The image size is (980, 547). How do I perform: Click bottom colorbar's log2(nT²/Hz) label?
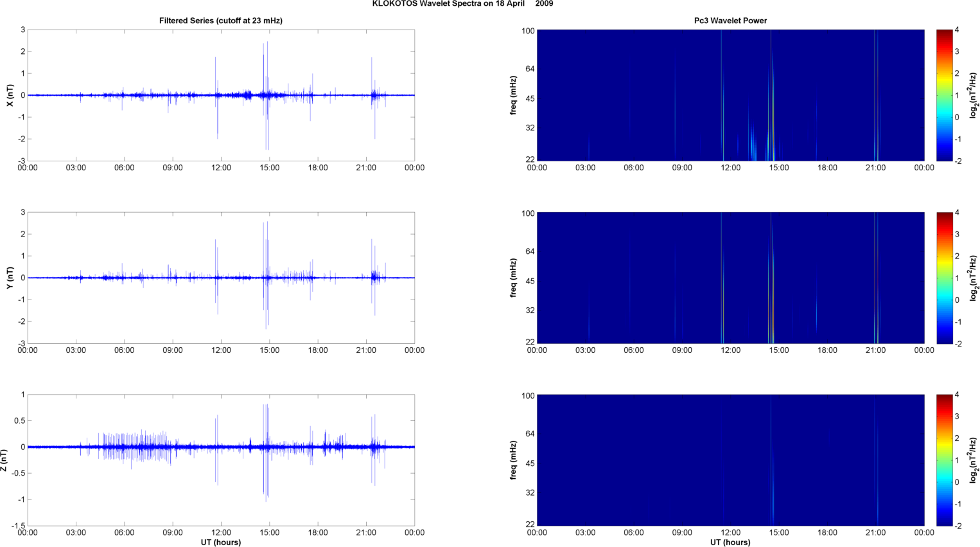(x=974, y=460)
